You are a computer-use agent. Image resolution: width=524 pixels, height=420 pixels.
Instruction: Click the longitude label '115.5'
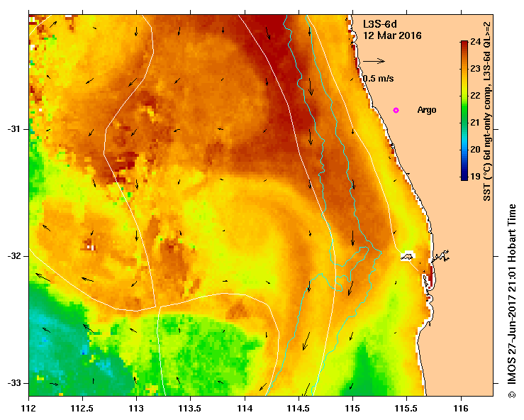pos(407,409)
